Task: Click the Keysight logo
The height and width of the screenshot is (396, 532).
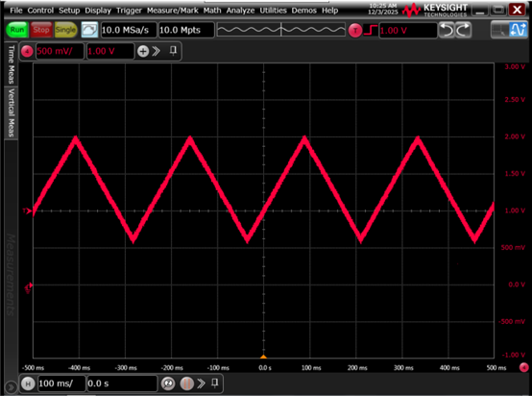Action: click(x=435, y=11)
